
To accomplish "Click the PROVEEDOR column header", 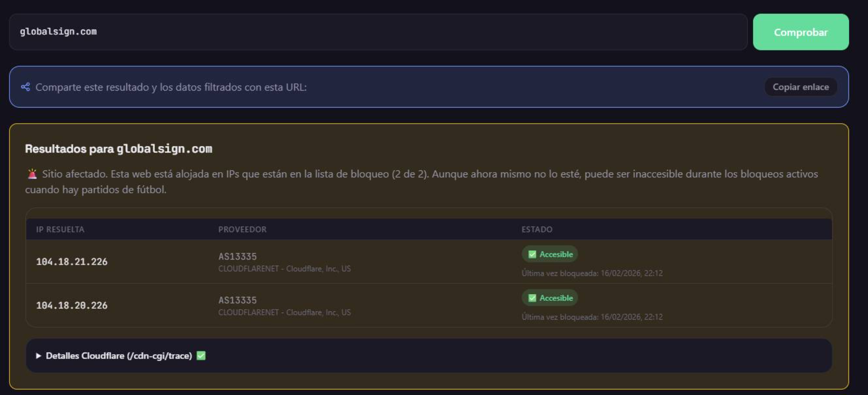I will pyautogui.click(x=242, y=229).
